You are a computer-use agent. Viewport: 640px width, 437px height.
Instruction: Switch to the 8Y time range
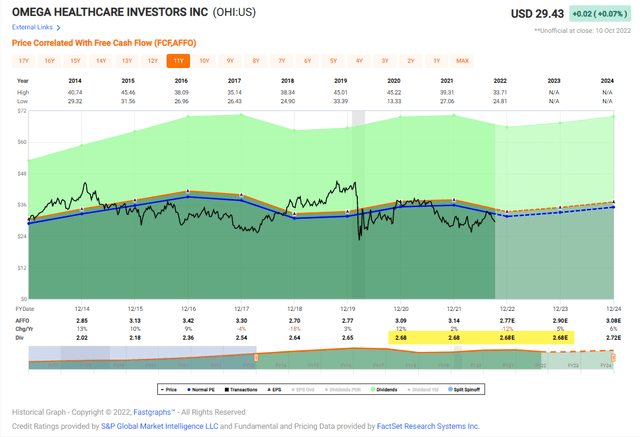[256, 61]
